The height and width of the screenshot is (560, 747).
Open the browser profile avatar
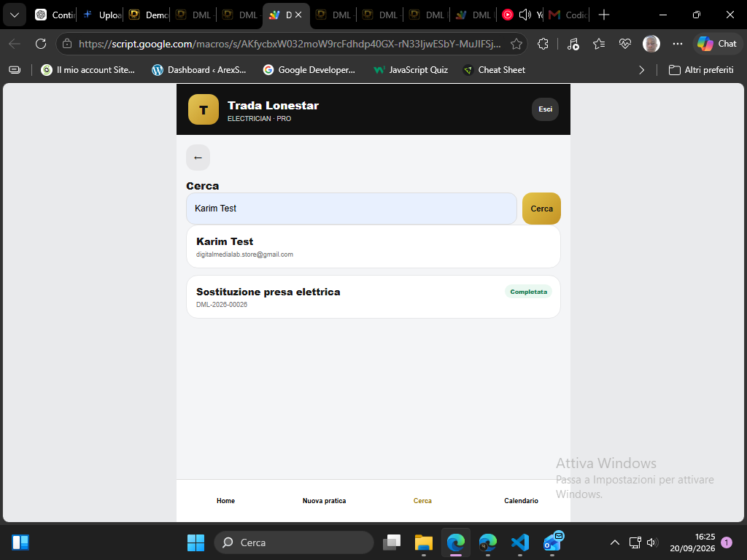[x=651, y=44]
